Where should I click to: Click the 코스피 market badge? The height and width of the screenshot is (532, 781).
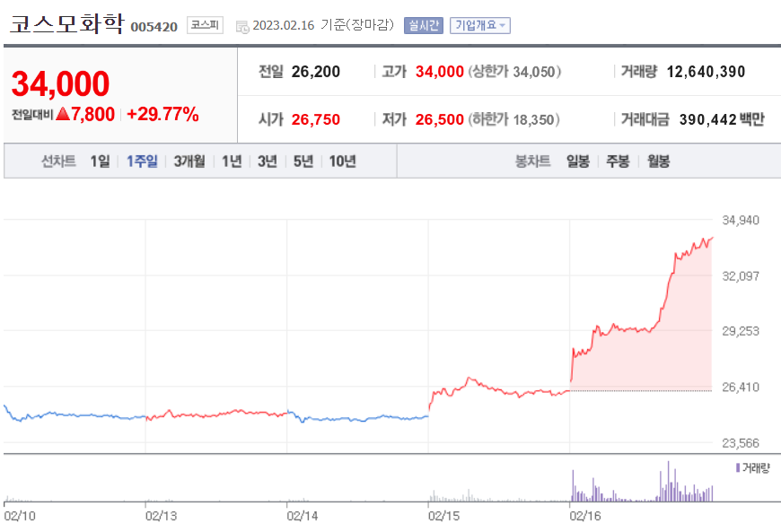pyautogui.click(x=205, y=25)
